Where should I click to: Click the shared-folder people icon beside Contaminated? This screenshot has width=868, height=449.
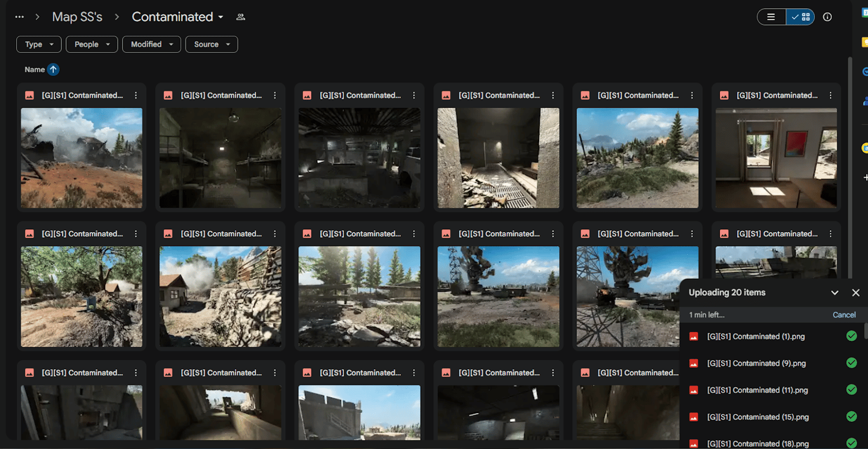(x=241, y=17)
